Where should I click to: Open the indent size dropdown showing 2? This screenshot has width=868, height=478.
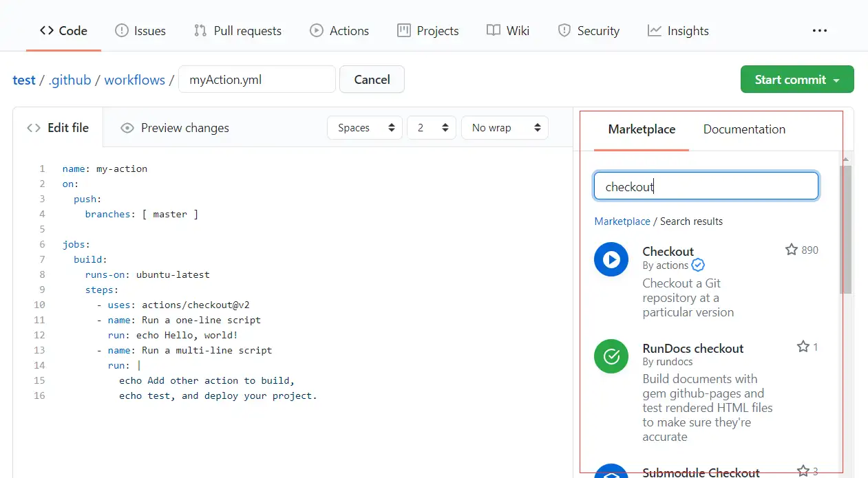[x=432, y=128]
